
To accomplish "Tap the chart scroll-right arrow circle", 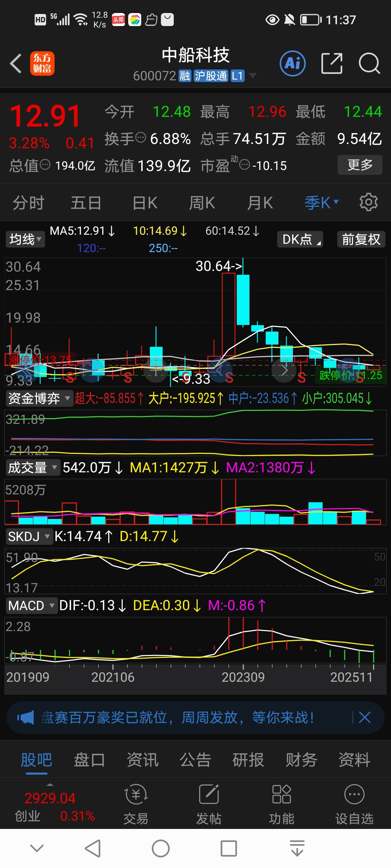I will tap(284, 370).
